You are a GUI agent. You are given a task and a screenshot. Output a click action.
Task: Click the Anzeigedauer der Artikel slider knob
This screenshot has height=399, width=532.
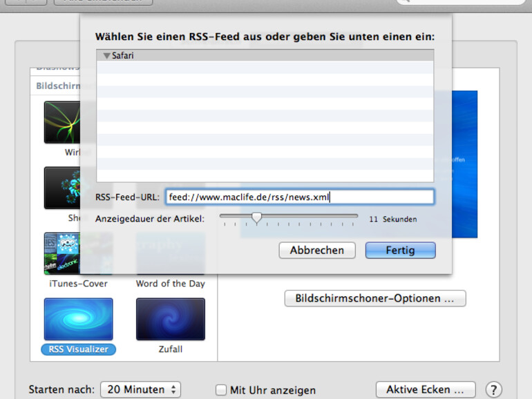[x=257, y=218]
